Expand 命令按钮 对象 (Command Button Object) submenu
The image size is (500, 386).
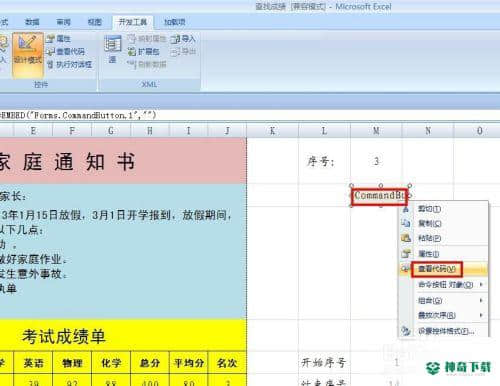pos(444,284)
